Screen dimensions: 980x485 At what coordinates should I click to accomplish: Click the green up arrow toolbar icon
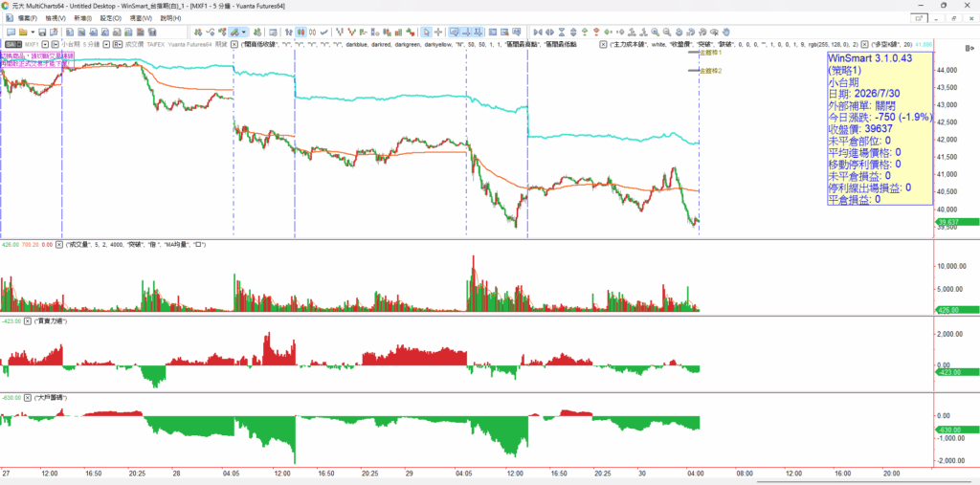[x=585, y=32]
